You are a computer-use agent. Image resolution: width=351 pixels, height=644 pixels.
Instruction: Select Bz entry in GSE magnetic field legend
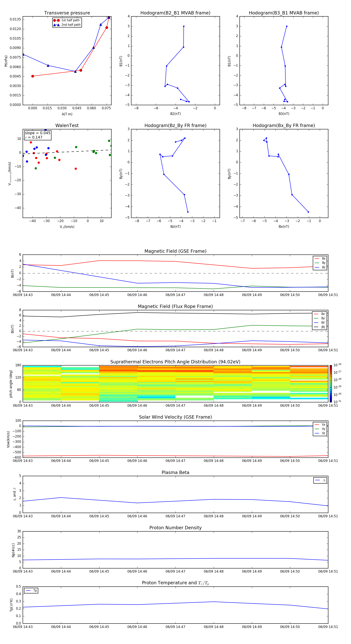tap(320, 267)
